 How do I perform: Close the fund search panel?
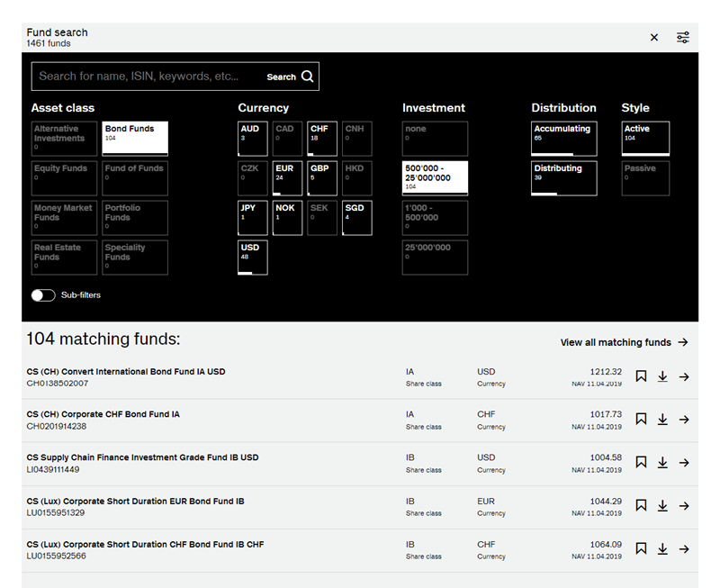654,37
